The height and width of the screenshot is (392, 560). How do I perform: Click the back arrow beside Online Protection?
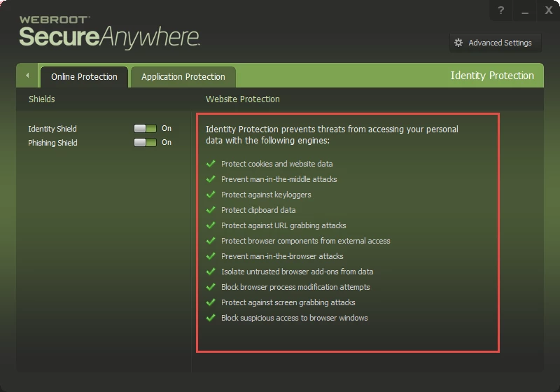point(27,76)
